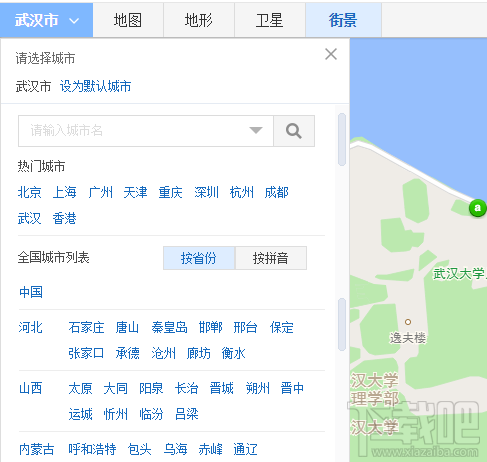The image size is (487, 462).
Task: Click the green 'a' map marker
Action: click(x=477, y=208)
